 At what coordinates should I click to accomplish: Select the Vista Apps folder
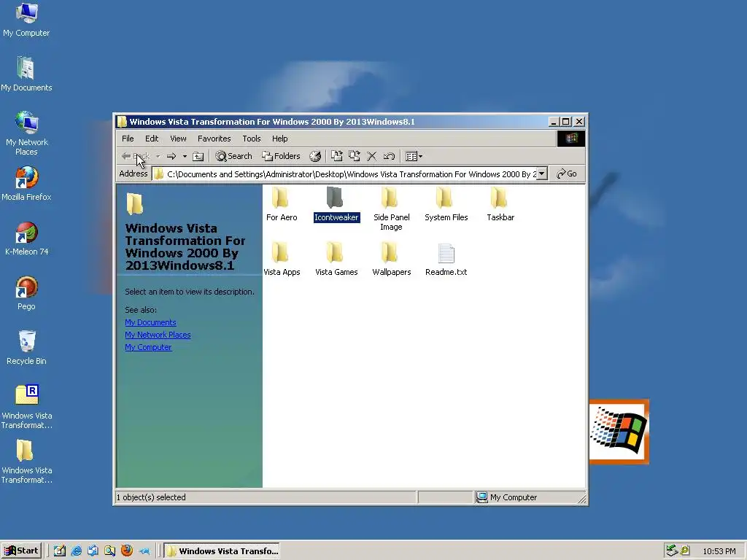281,259
